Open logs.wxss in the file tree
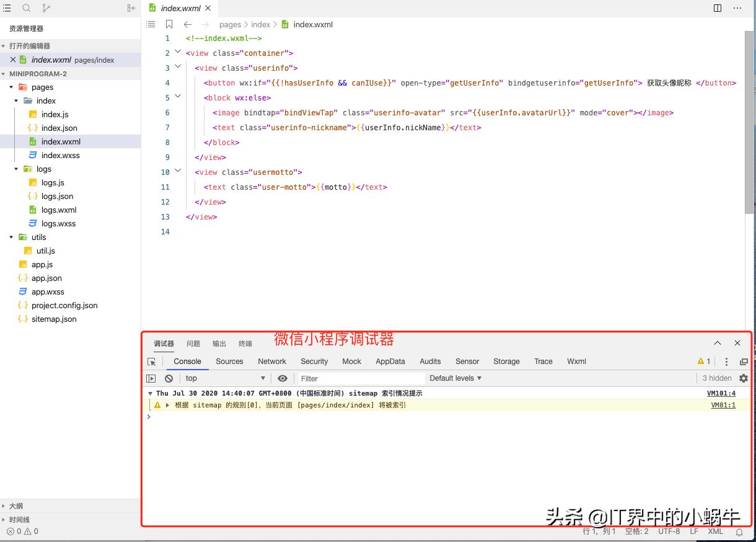756x542 pixels. click(x=58, y=223)
